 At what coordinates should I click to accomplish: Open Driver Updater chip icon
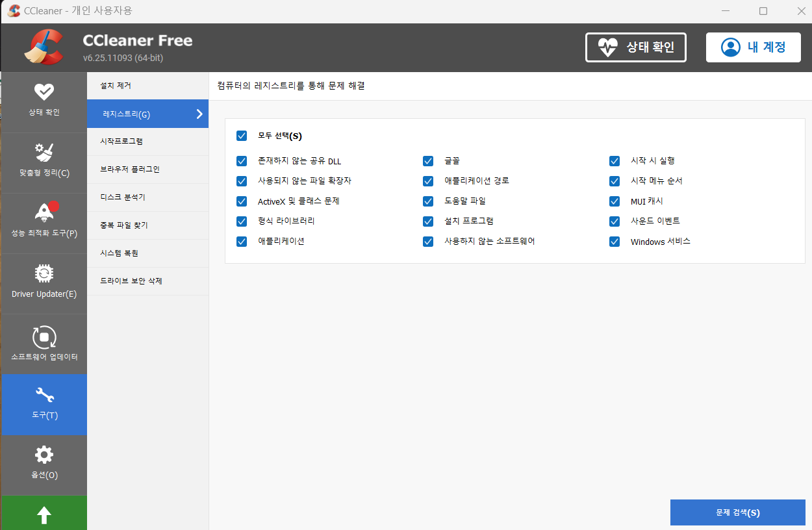tap(44, 273)
